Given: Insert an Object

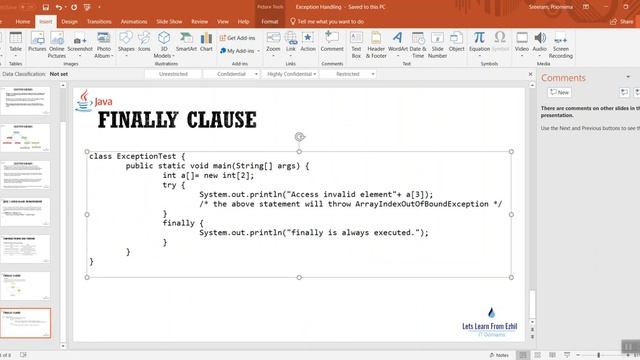Looking at the screenshot, I should (456, 42).
